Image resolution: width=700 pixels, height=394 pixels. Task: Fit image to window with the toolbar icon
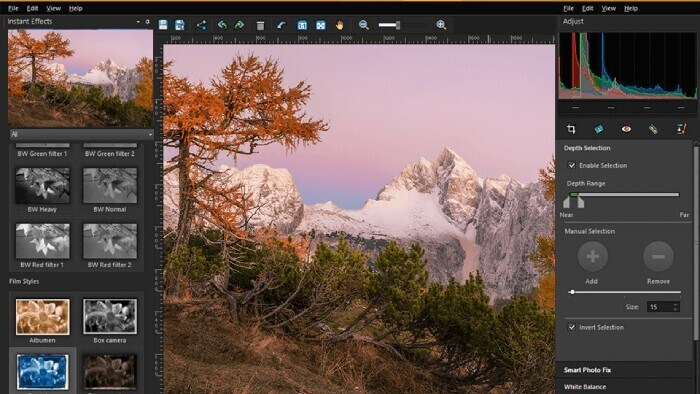pyautogui.click(x=321, y=25)
